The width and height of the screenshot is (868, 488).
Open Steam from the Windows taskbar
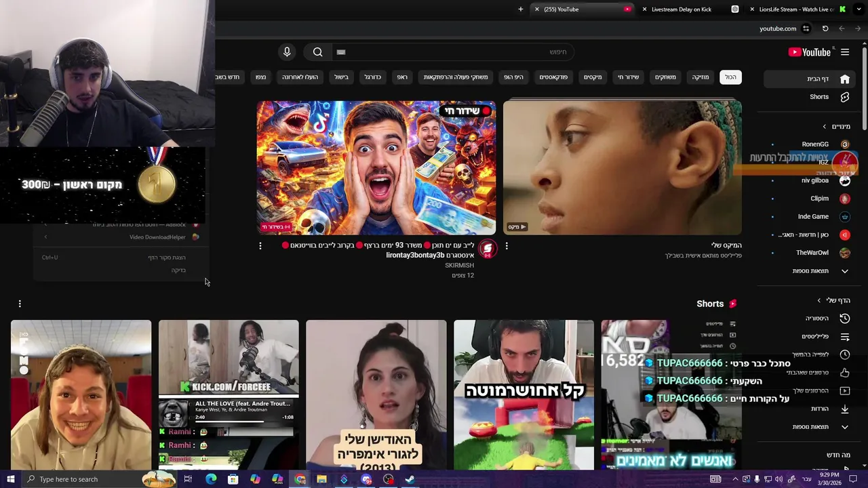coord(410,479)
